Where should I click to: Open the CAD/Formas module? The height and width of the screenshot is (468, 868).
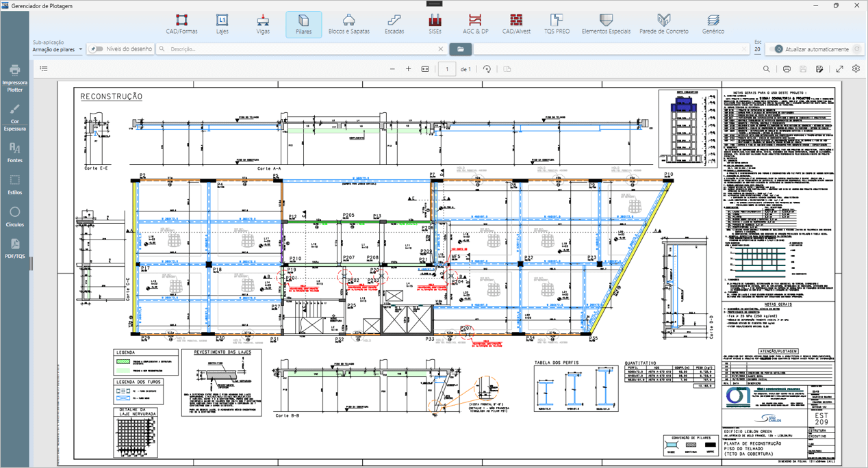click(181, 24)
